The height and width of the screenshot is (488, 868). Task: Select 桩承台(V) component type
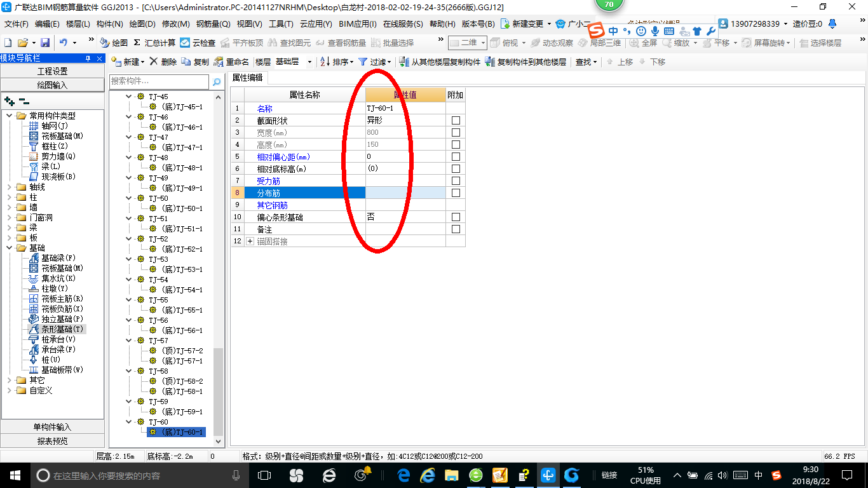pos(52,339)
